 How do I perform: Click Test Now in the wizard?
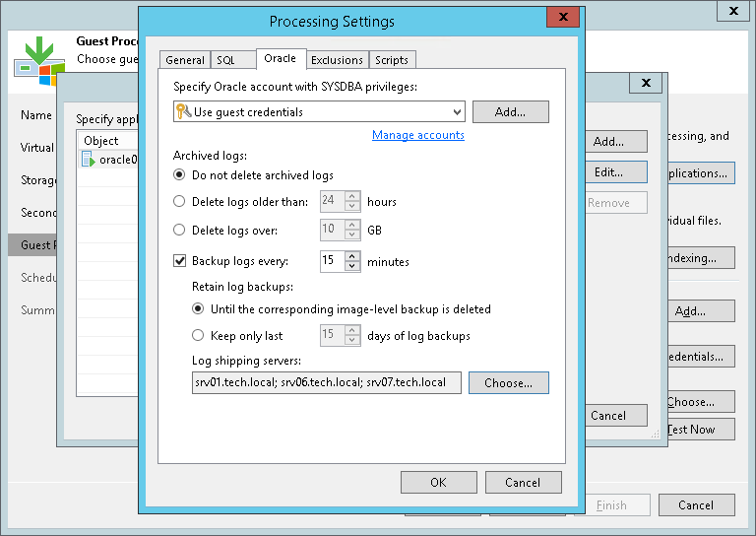click(702, 429)
